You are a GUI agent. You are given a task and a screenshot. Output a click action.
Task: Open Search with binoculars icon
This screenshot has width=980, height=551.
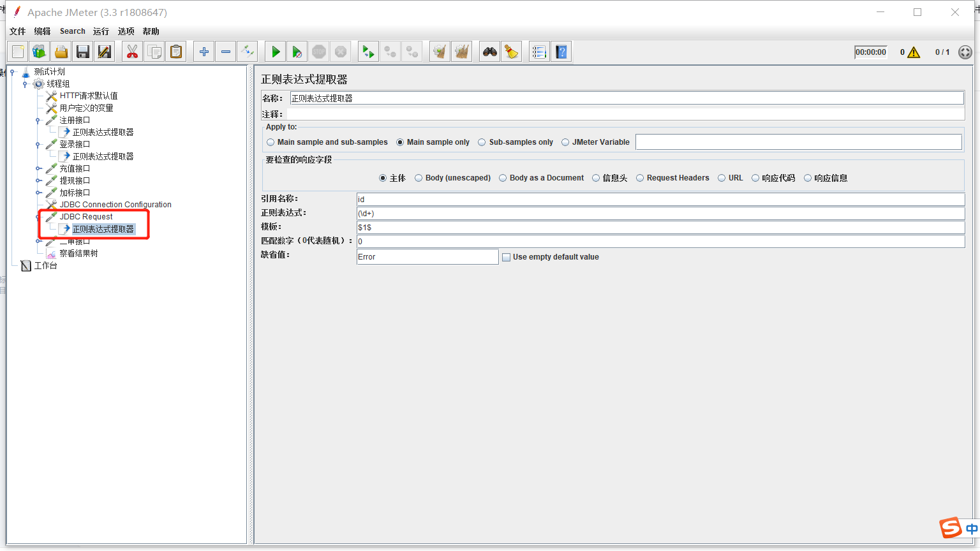tap(489, 52)
